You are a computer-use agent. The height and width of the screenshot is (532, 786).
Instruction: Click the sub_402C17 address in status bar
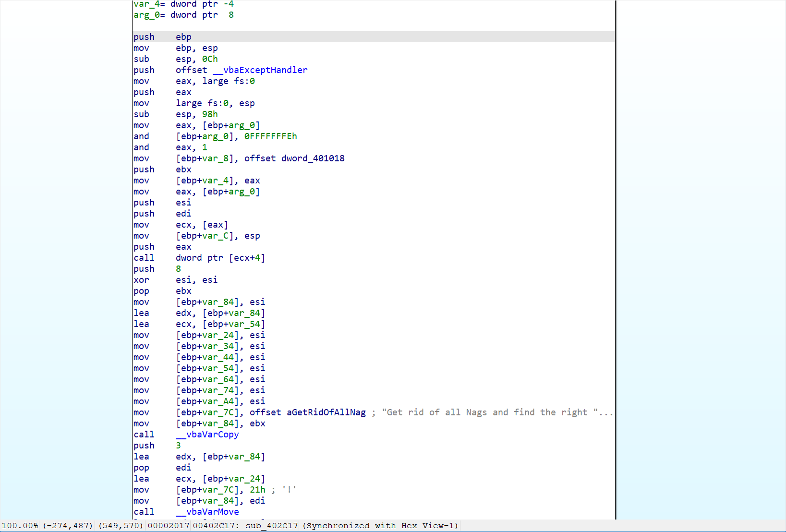pyautogui.click(x=271, y=526)
